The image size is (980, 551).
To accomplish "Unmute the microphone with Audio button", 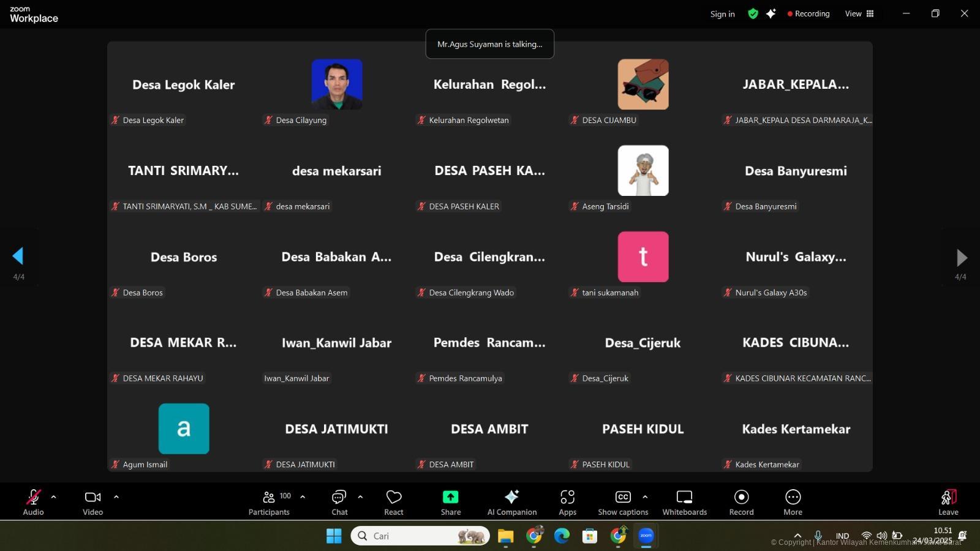I will coord(33,502).
